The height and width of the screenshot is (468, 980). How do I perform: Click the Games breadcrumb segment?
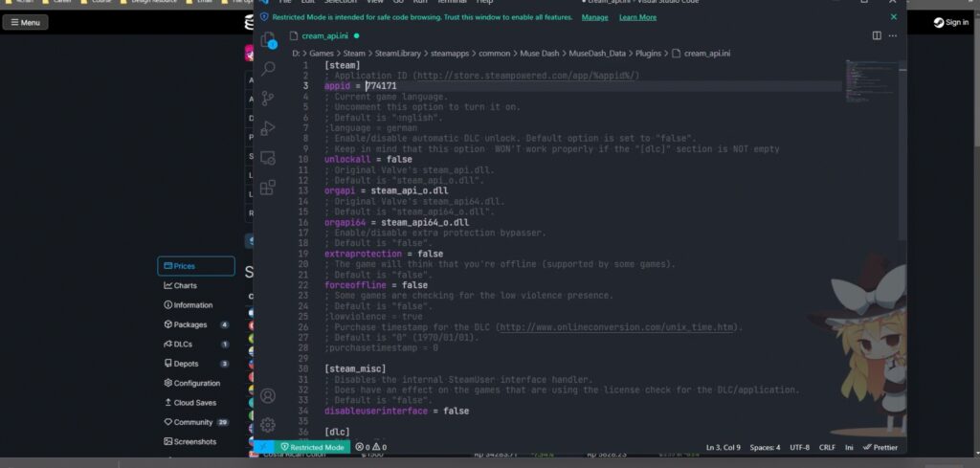(x=322, y=53)
